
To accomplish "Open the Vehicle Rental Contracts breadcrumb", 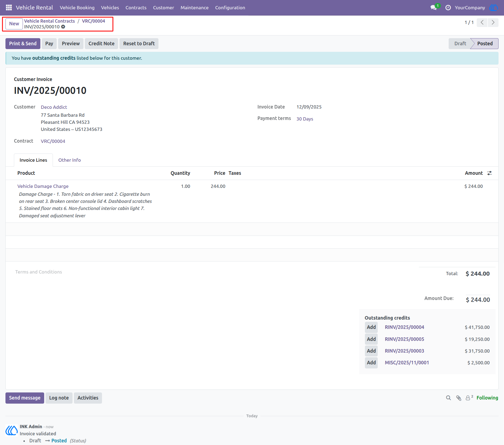I will click(49, 21).
